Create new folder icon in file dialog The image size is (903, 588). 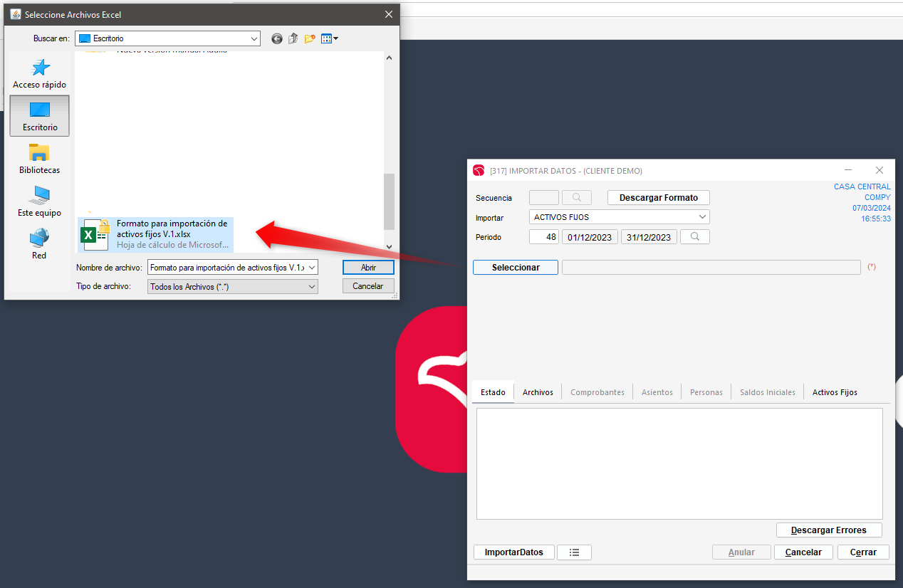coord(310,38)
